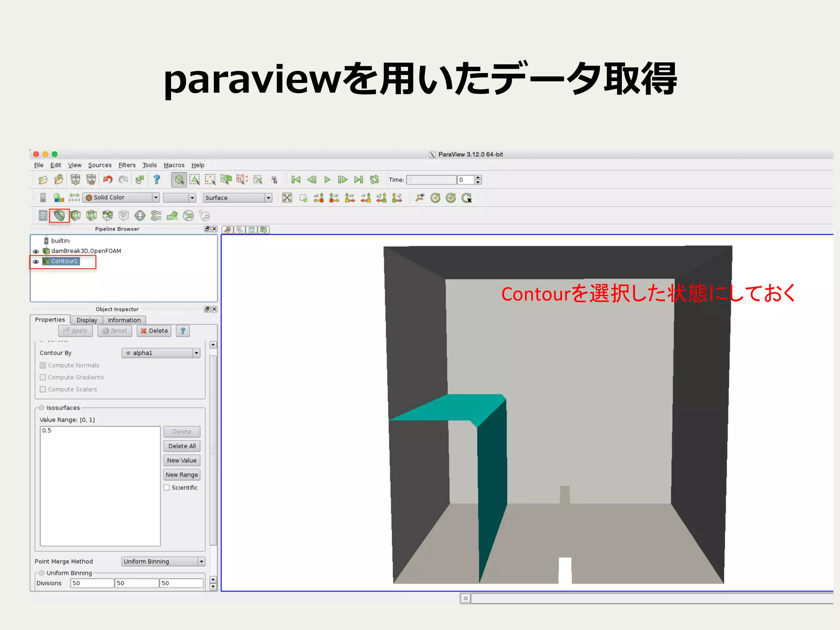Viewport: 840px width, 630px height.
Task: Select the Slice filter icon
Action: (91, 215)
